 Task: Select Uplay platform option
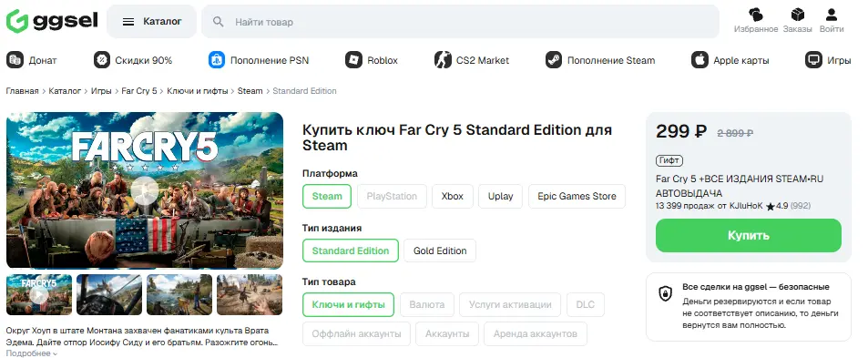500,197
